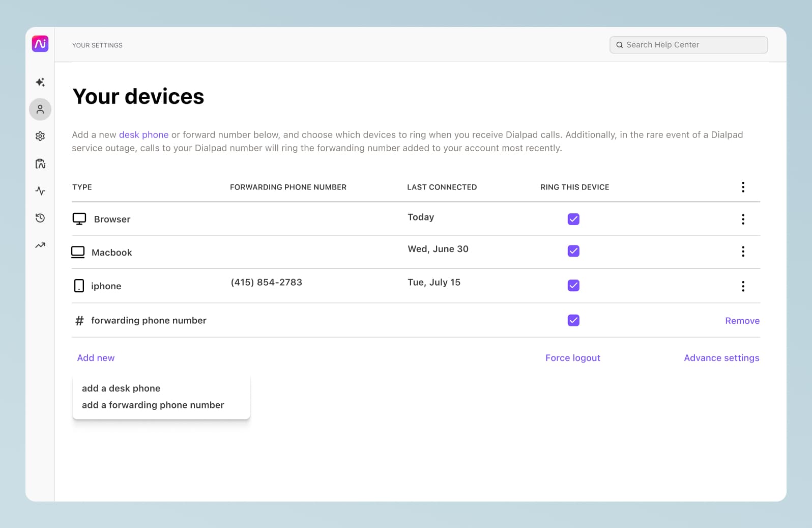The height and width of the screenshot is (528, 812).
Task: Toggle ring this device for Macbook
Action: 573,251
